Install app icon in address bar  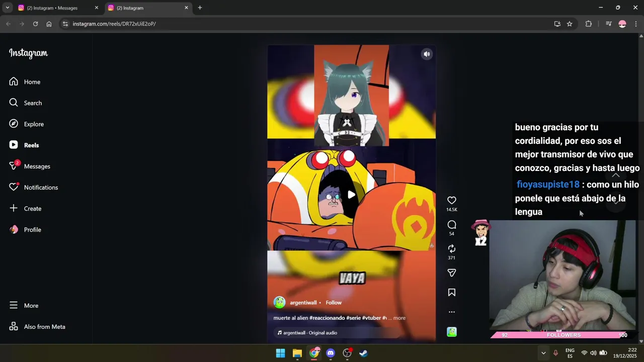click(557, 24)
